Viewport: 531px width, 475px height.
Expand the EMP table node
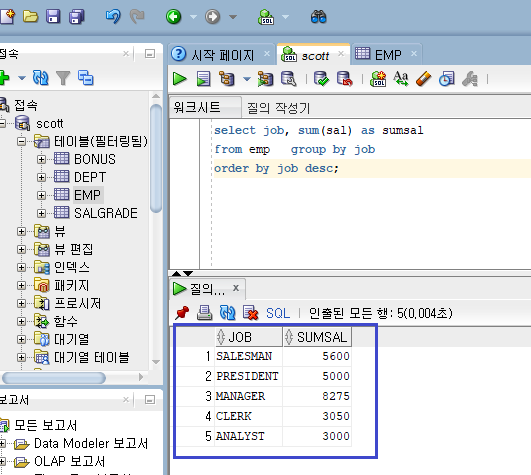[x=41, y=195]
